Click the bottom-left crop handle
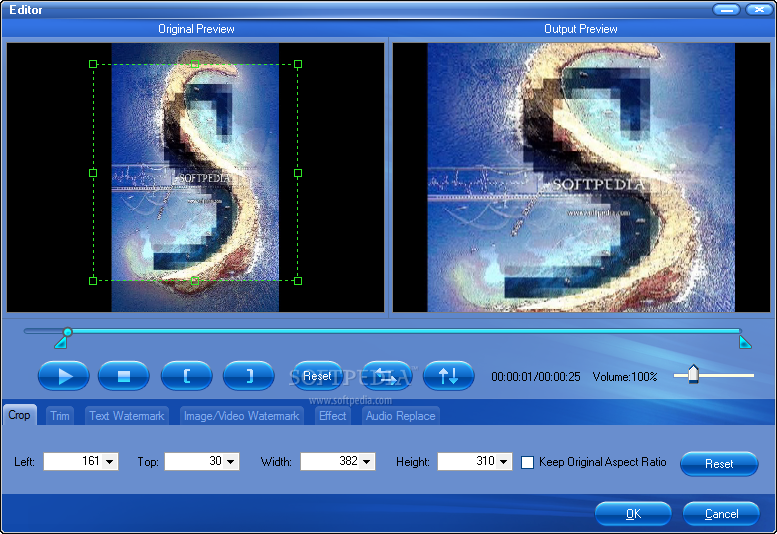Image resolution: width=777 pixels, height=534 pixels. pyautogui.click(x=93, y=281)
